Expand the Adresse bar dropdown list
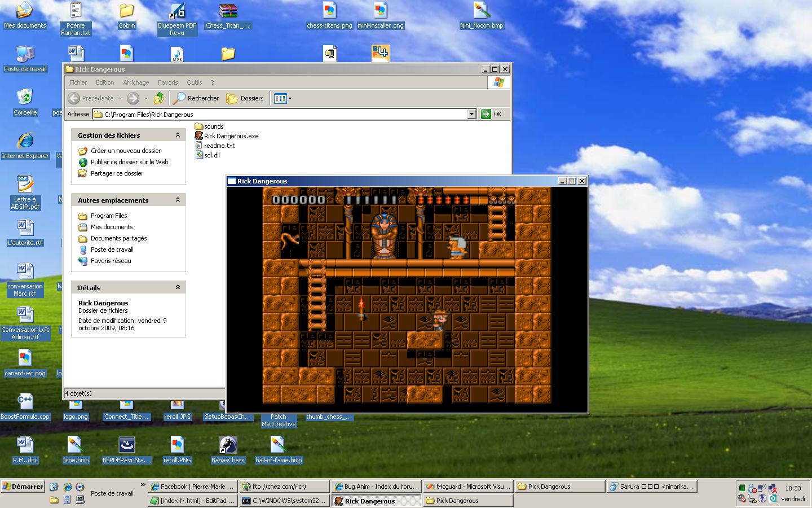The width and height of the screenshot is (812, 508). pyautogui.click(x=472, y=114)
